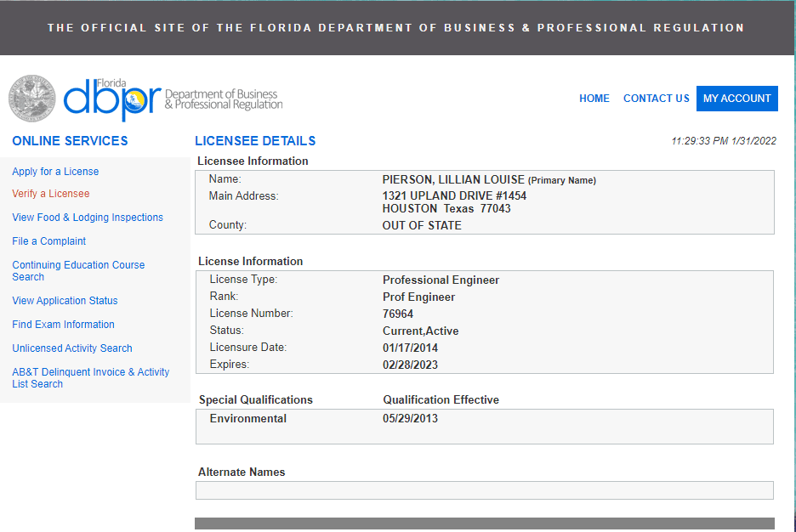Click the licensee name PIERSON, LILLIAN LOUISE
Image resolution: width=796 pixels, height=532 pixels.
[452, 179]
